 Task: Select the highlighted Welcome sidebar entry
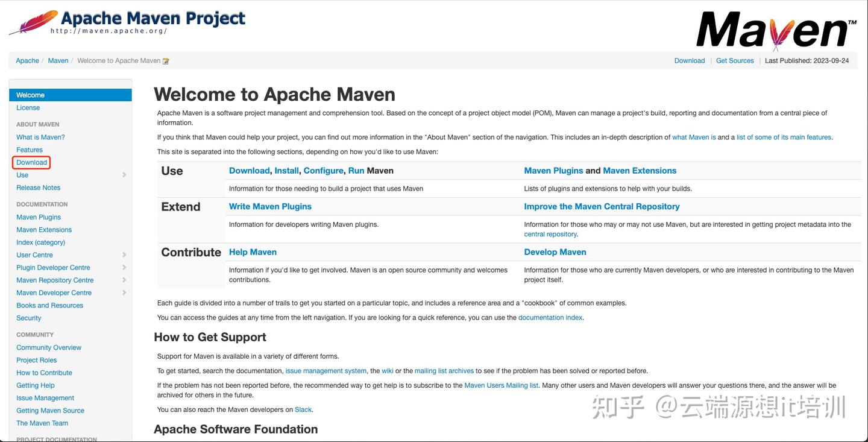tap(31, 95)
